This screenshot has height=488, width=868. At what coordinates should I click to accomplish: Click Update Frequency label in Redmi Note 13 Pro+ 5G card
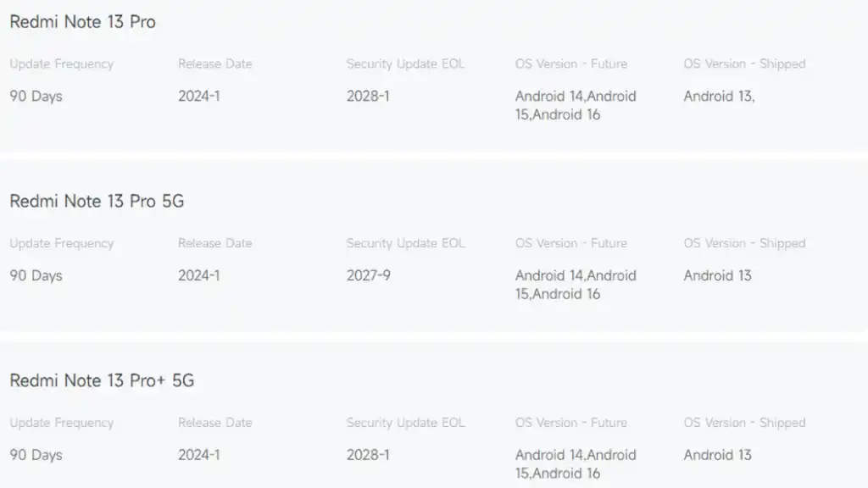61,423
